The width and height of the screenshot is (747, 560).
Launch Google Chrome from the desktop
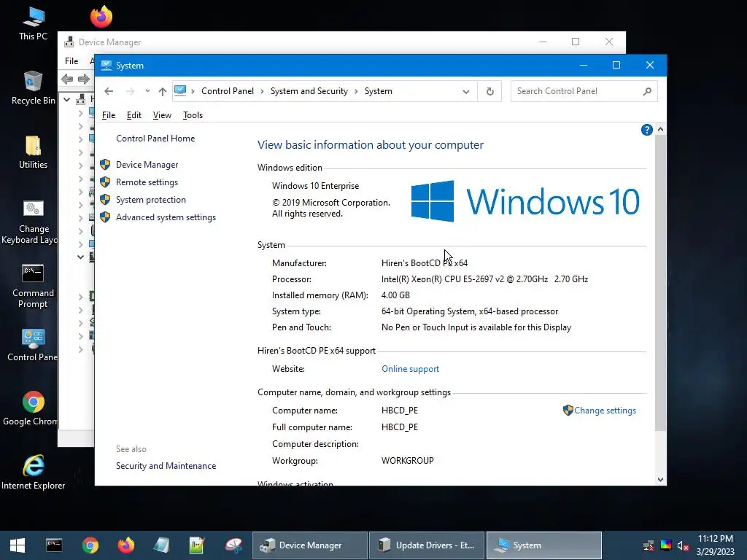[31, 408]
